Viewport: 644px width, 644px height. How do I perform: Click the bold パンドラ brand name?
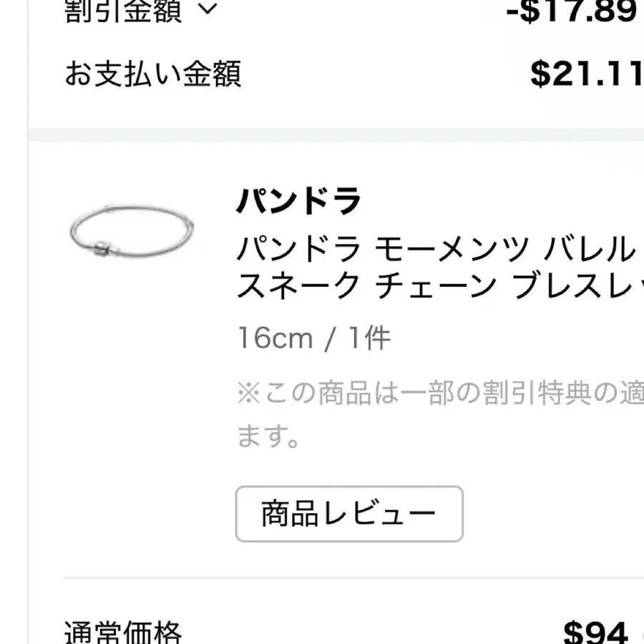pyautogui.click(x=299, y=202)
